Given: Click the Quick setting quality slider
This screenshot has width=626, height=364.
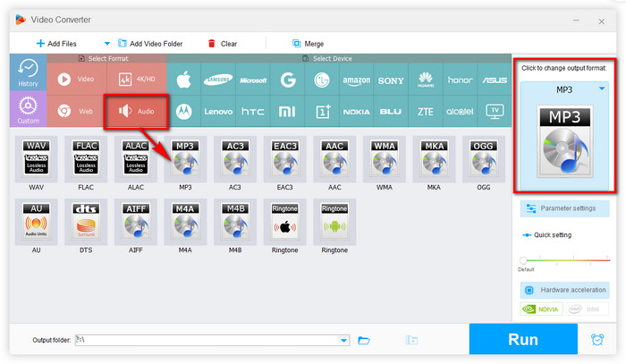Looking at the screenshot, I should (564, 259).
